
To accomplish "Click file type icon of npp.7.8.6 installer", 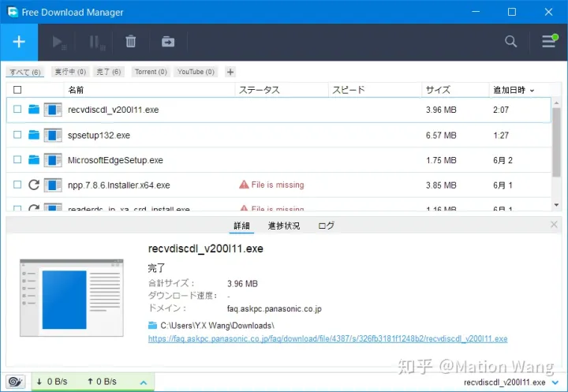I will 53,185.
